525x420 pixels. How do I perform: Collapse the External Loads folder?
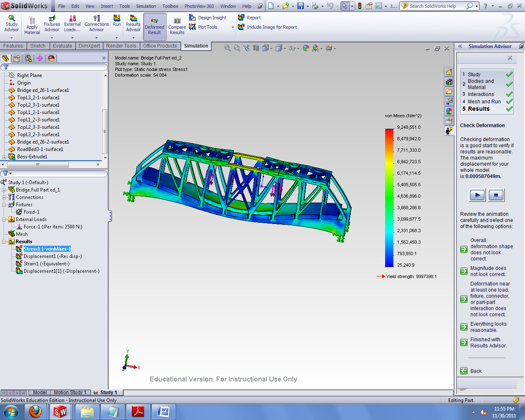4,219
